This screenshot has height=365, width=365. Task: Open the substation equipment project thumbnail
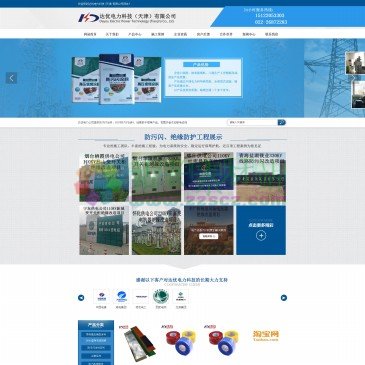pyautogui.click(x=156, y=230)
